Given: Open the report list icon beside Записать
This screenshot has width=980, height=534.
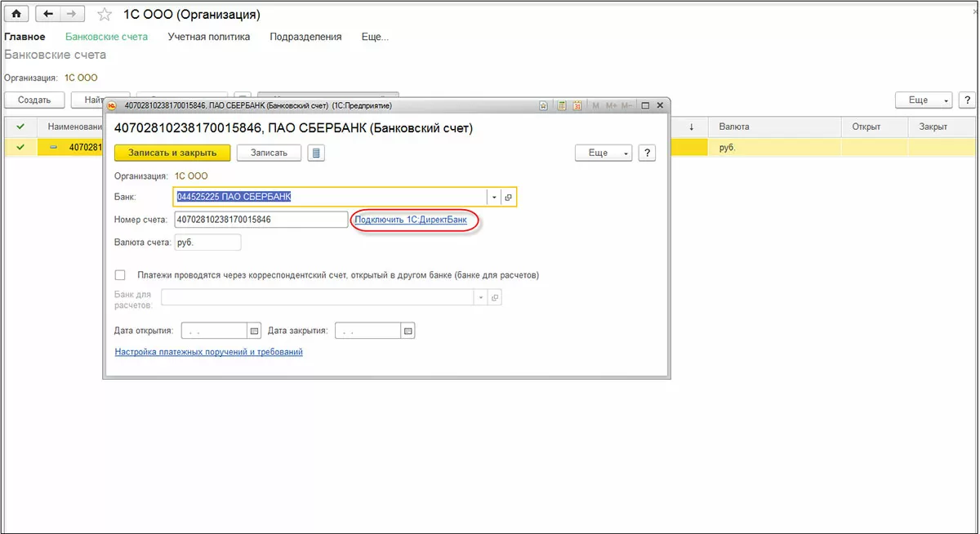Looking at the screenshot, I should coord(316,153).
